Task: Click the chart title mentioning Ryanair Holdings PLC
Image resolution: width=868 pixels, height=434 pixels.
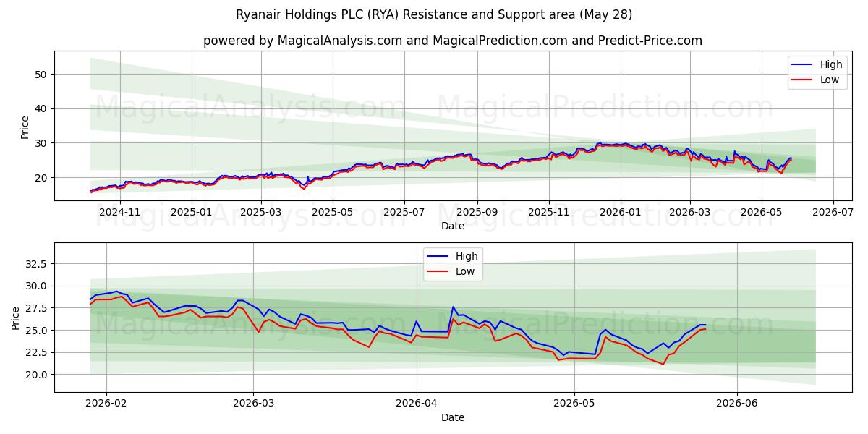Action: pos(434,14)
